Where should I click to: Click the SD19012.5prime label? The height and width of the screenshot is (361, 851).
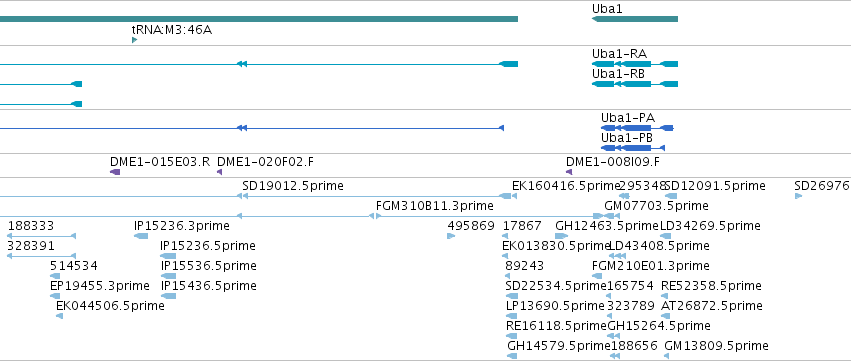[293, 186]
